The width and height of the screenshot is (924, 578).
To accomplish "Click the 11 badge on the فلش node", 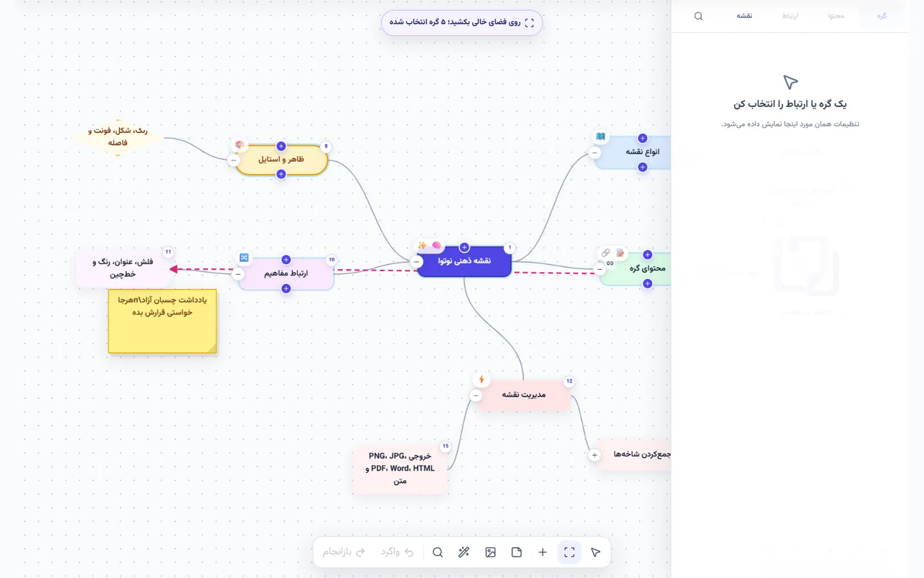I will (x=168, y=252).
